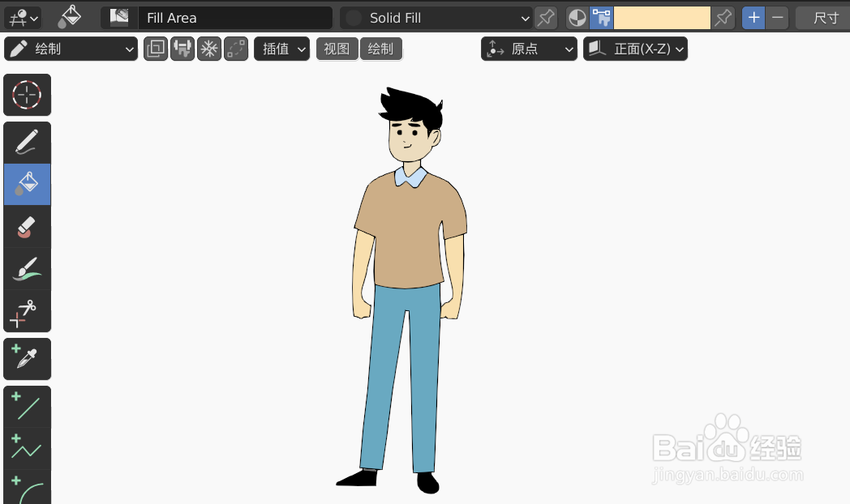Switch to material color mode
The width and height of the screenshot is (850, 504).
(577, 18)
